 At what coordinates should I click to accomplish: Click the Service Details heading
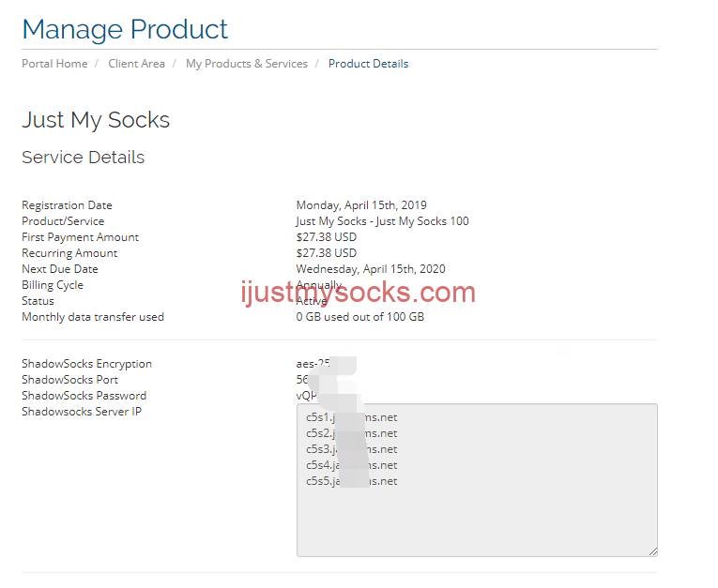83,157
